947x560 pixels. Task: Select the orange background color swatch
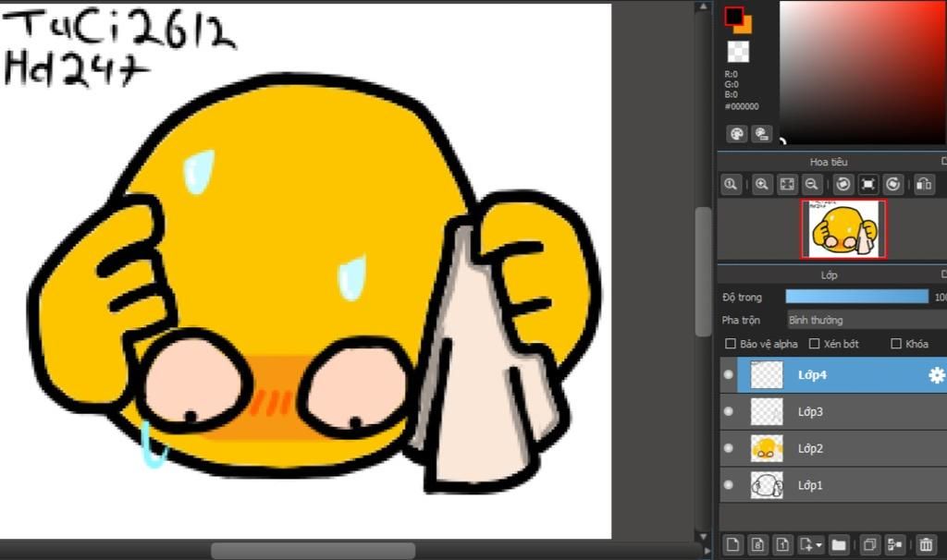click(x=746, y=27)
